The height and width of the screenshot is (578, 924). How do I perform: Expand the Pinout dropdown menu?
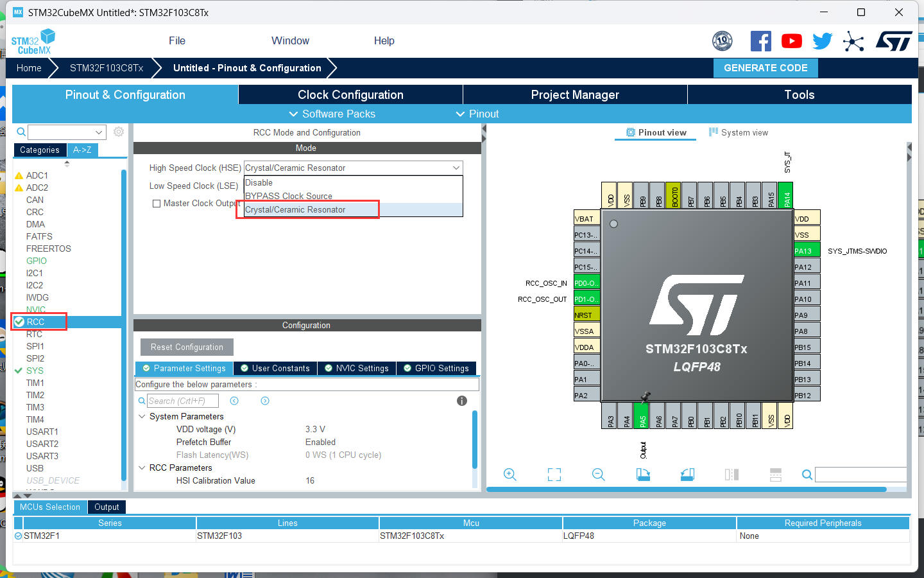click(477, 114)
